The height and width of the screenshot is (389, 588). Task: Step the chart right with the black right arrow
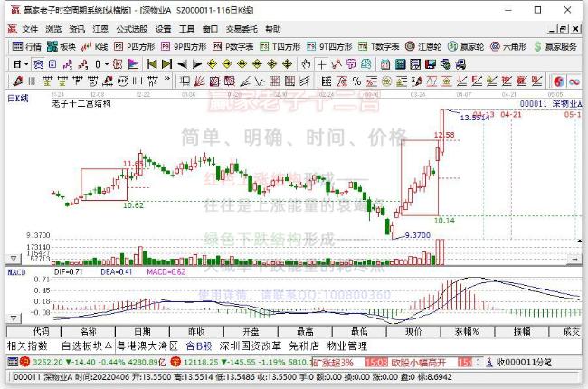click(x=197, y=64)
